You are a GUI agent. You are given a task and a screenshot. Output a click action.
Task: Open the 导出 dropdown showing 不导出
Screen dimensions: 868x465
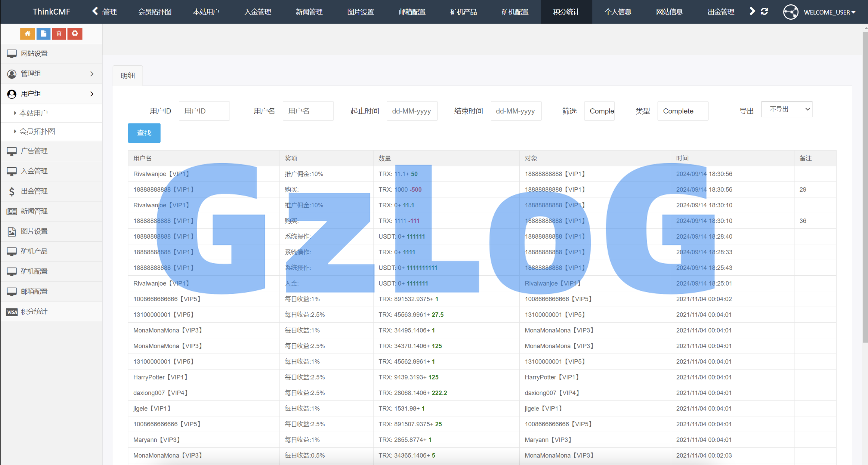[787, 109]
